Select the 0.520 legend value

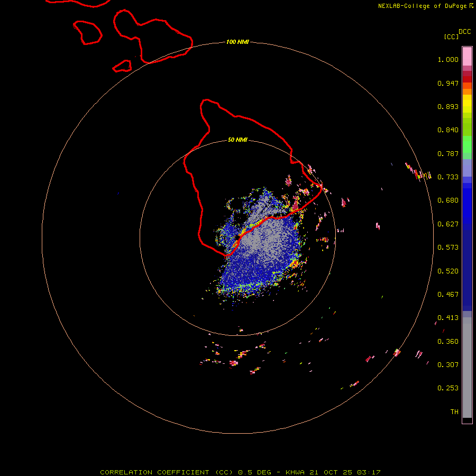tap(448, 271)
